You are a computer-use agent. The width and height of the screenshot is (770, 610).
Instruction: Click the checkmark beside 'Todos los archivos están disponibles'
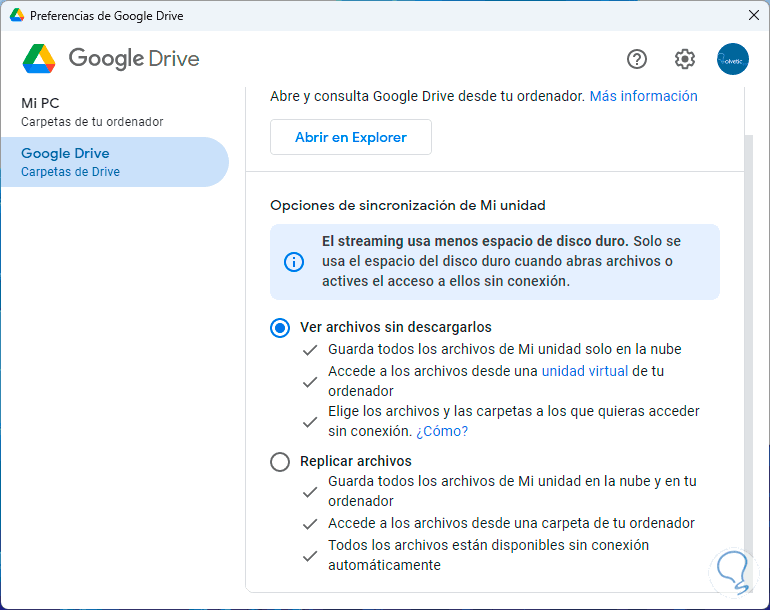311,556
